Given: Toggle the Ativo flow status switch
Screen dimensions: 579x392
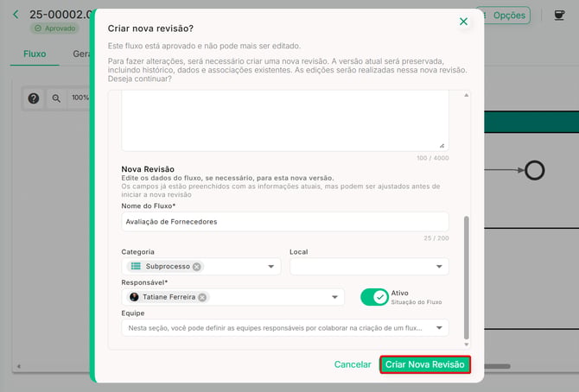Looking at the screenshot, I should coord(374,297).
